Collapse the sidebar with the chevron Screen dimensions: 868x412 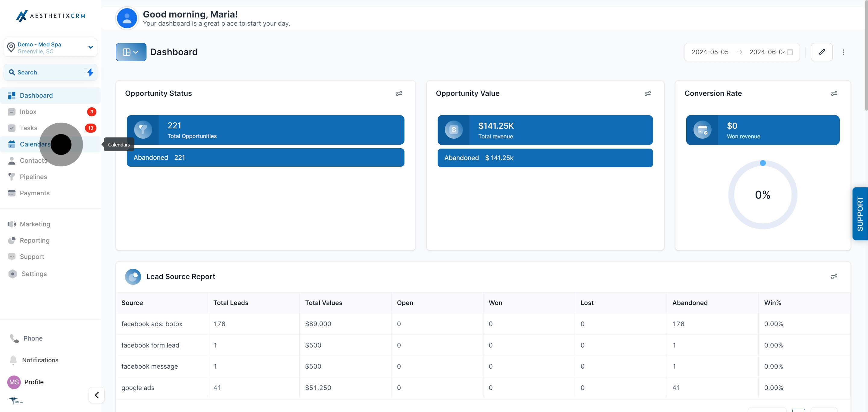(97, 395)
